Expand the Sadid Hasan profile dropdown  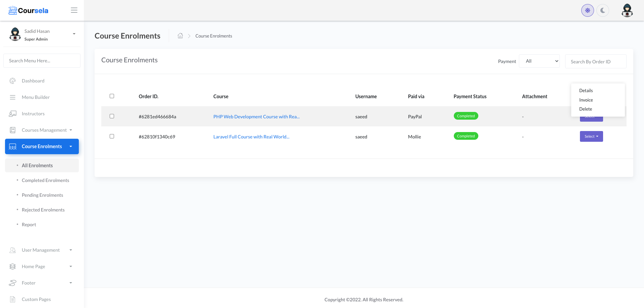tap(74, 34)
